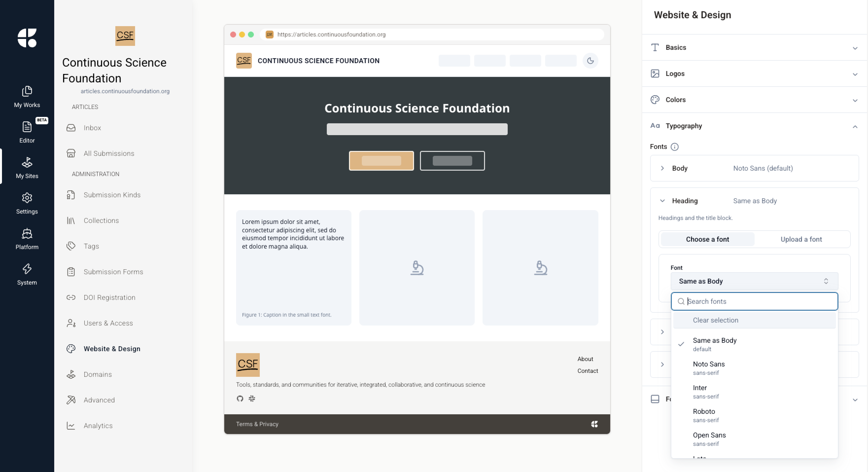Viewport: 868px width, 472px height.
Task: Click the Search fonts input
Action: [754, 301]
